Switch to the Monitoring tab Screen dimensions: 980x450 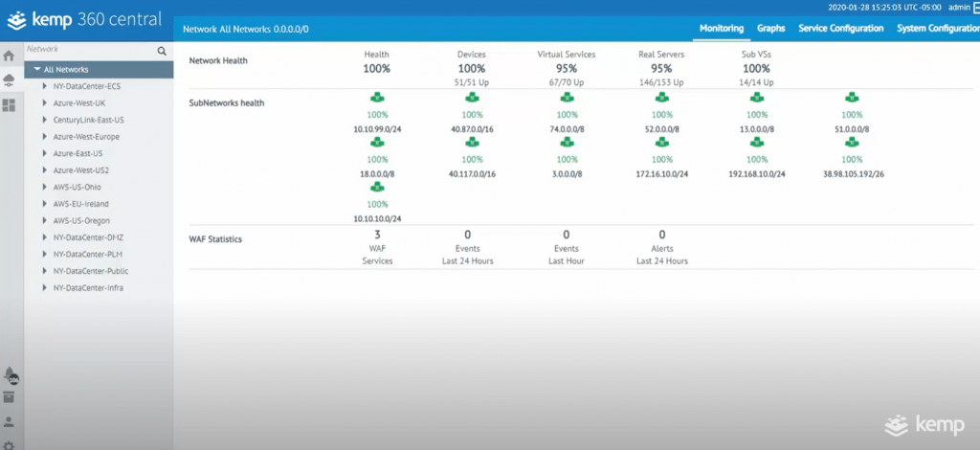click(x=722, y=29)
